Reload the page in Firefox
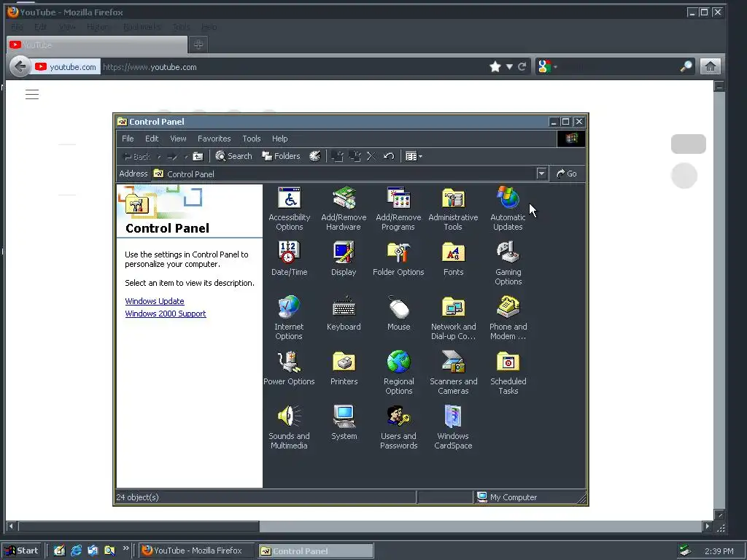The width and height of the screenshot is (747, 560). click(522, 66)
